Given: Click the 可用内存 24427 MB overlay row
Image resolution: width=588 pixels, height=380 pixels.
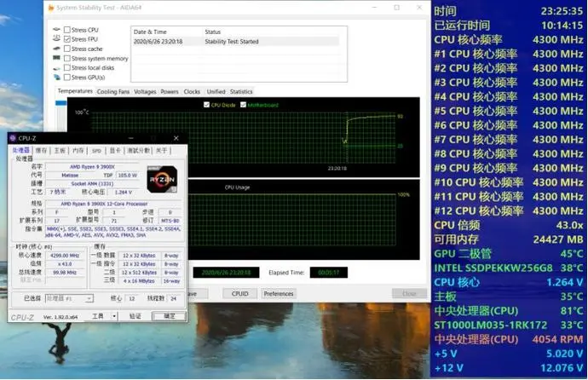Looking at the screenshot, I should click(509, 239).
